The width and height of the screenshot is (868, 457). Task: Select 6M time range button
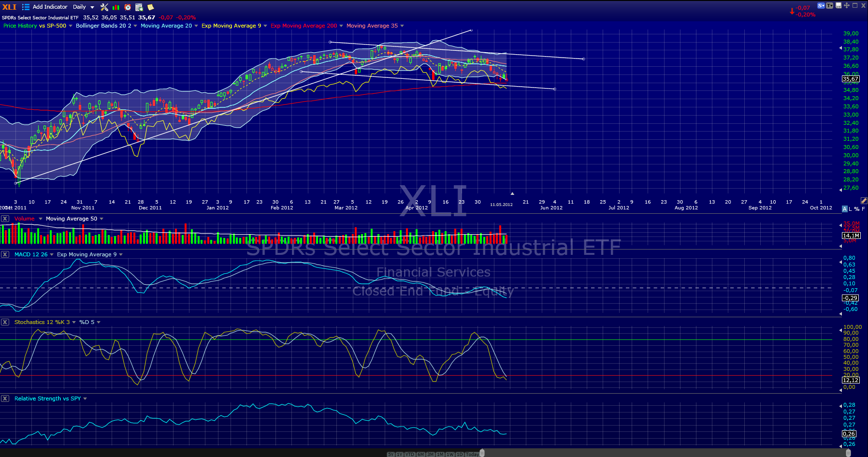click(x=421, y=455)
